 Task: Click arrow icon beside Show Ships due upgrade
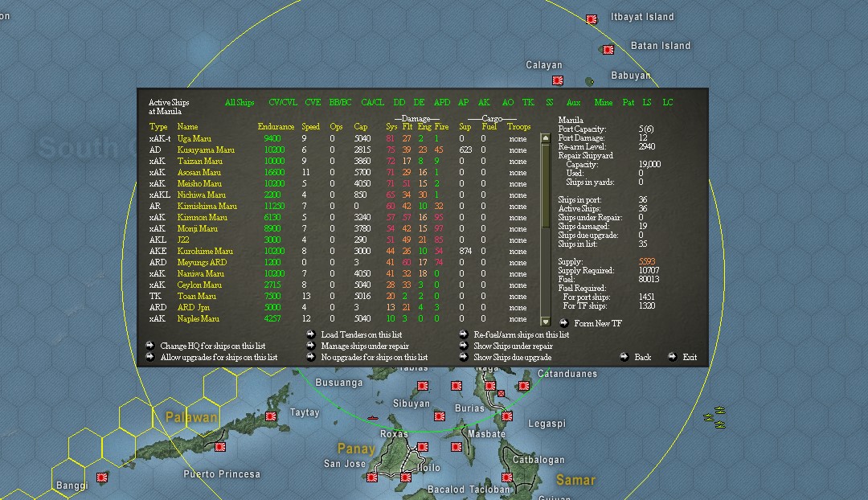pos(464,357)
